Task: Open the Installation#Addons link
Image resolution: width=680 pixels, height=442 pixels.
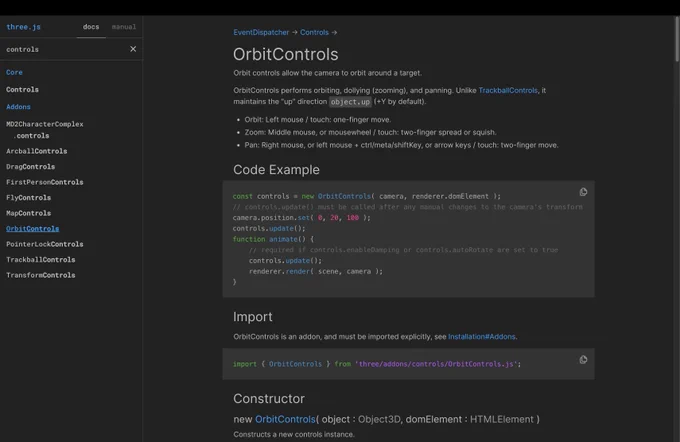Action: pyautogui.click(x=482, y=337)
